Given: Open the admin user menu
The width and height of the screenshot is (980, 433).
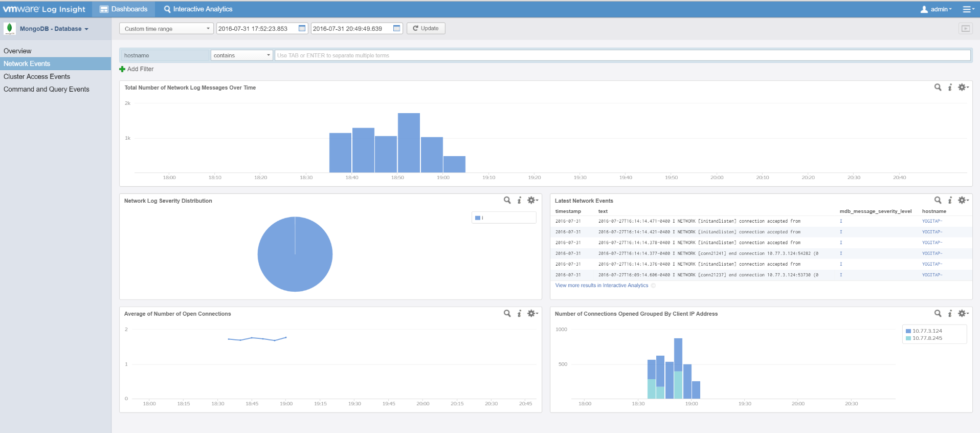Looking at the screenshot, I should pos(936,9).
